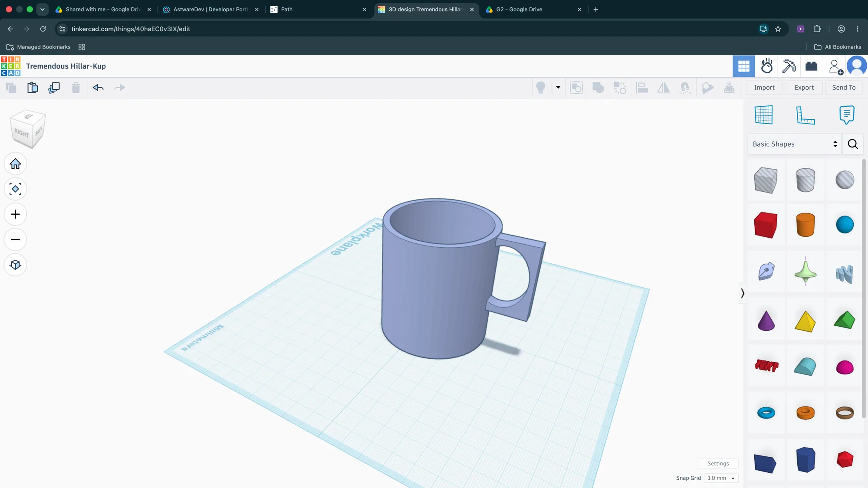The image size is (868, 488).
Task: Select the Workplane tool icon
Action: pos(763,115)
